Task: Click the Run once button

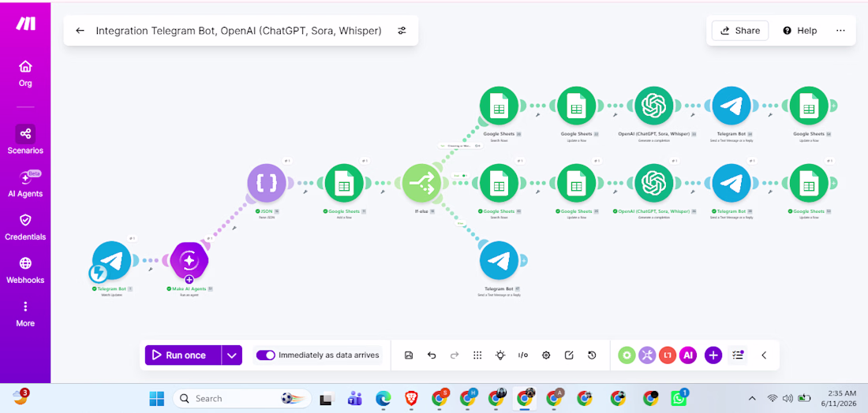Action: [x=183, y=355]
